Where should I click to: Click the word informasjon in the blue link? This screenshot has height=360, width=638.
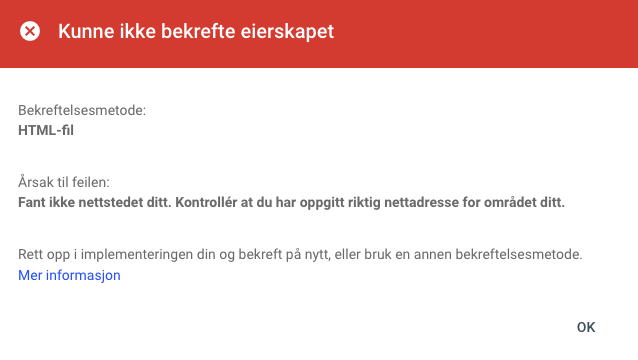[x=83, y=275]
